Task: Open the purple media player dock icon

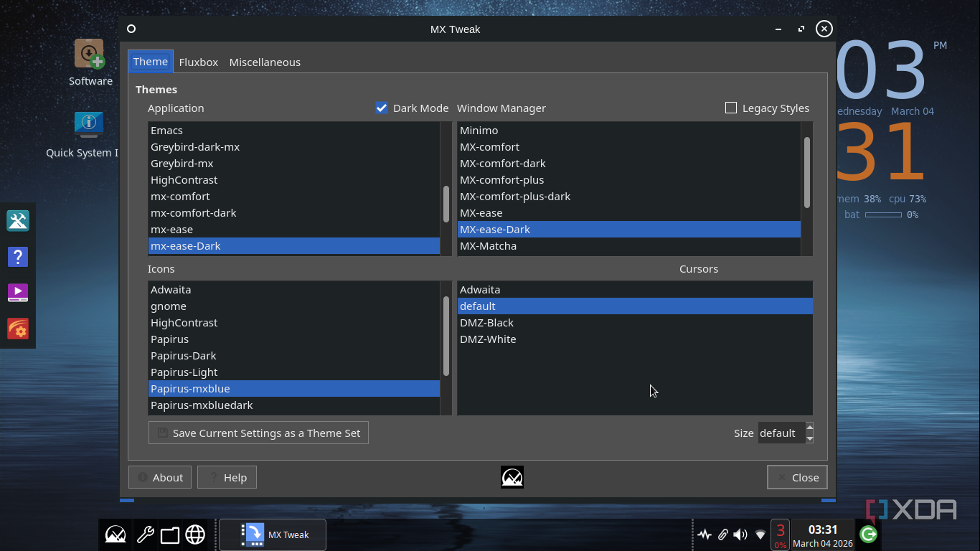Action: pos(18,293)
